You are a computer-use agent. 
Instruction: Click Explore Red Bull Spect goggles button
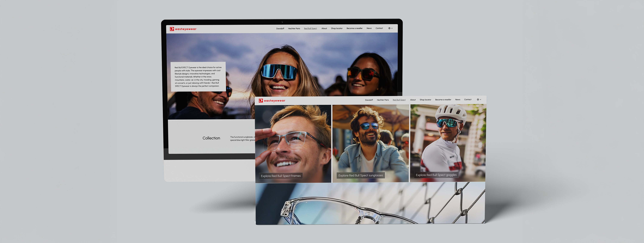436,175
